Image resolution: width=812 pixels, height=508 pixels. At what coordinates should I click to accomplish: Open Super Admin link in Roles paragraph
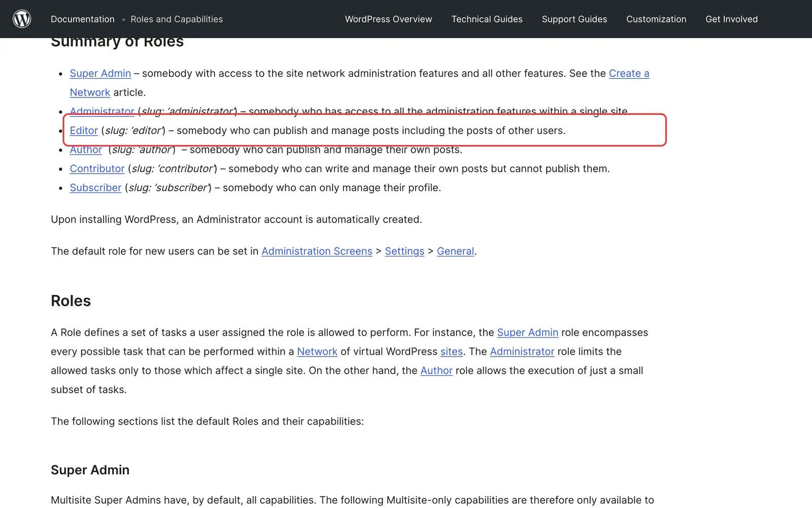point(528,333)
